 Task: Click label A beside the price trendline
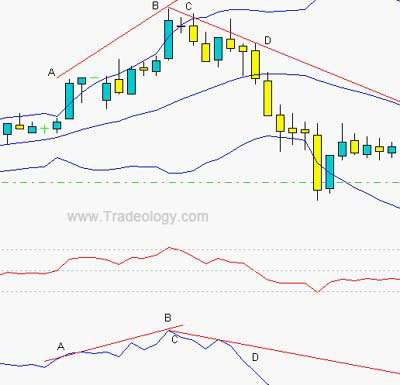click(x=51, y=72)
